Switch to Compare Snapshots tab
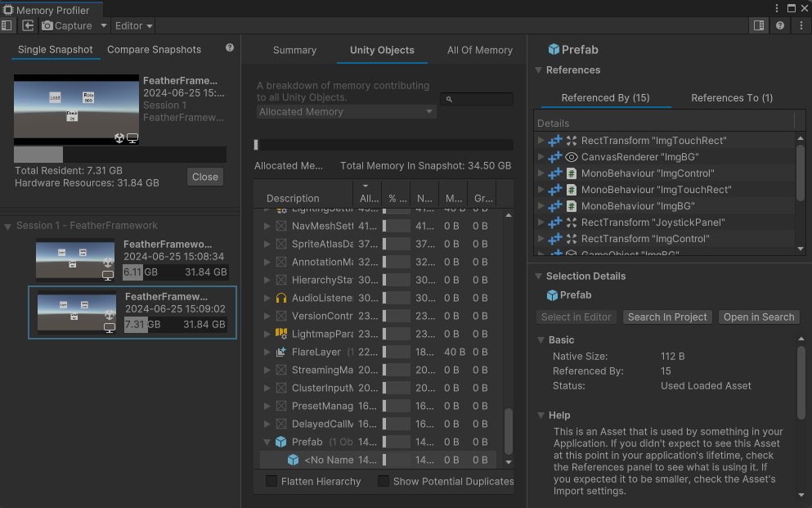Image resolution: width=812 pixels, height=508 pixels. (154, 50)
